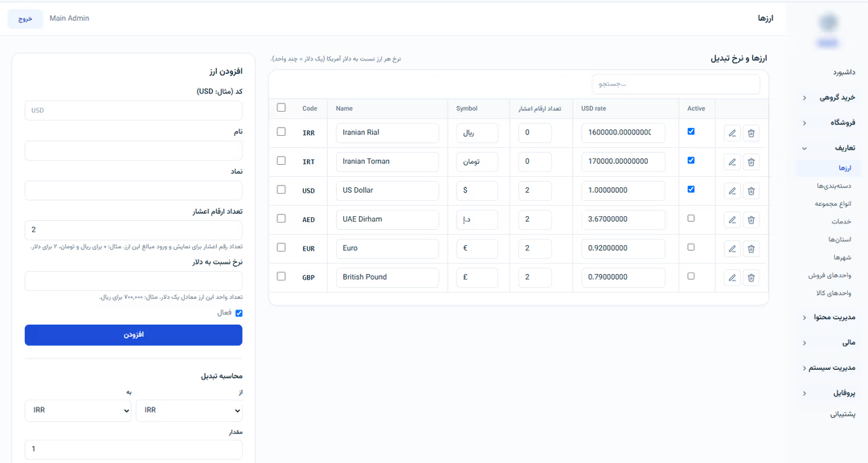The height and width of the screenshot is (463, 868).
Task: Collapse the تعاریف sidebar section
Action: [829, 148]
